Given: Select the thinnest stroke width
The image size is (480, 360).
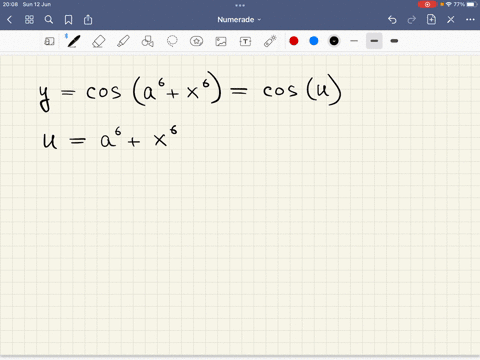Looking at the screenshot, I should point(354,41).
